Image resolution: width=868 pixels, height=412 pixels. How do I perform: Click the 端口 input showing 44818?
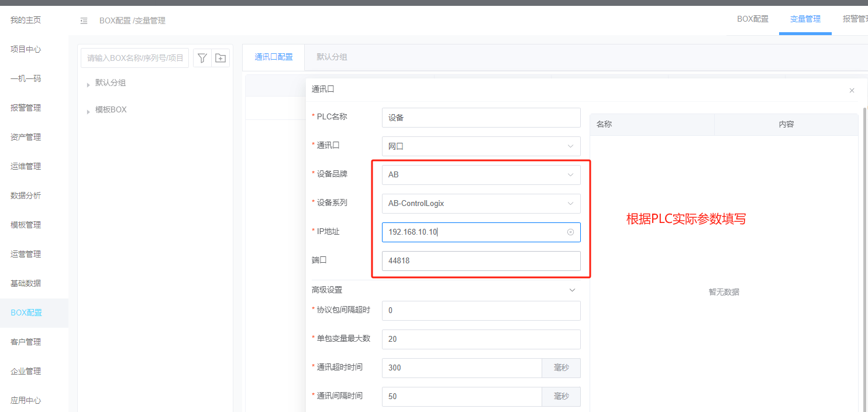481,261
